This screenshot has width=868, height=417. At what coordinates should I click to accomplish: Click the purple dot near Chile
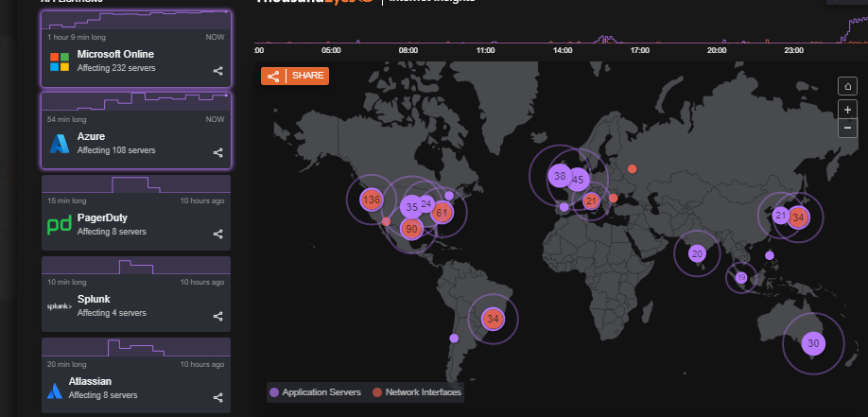(x=454, y=338)
